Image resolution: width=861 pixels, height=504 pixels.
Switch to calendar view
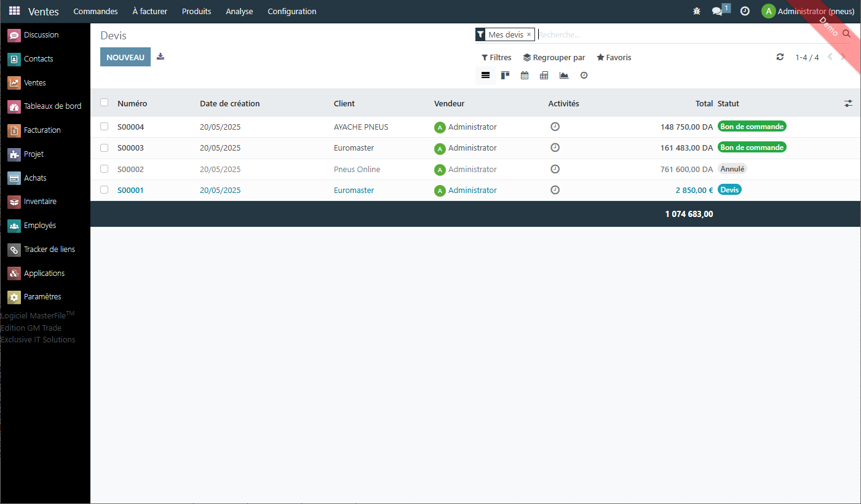[525, 76]
